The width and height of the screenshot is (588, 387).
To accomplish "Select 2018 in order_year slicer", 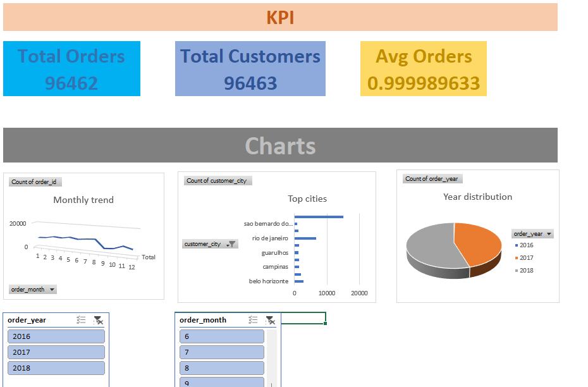I will [x=56, y=368].
